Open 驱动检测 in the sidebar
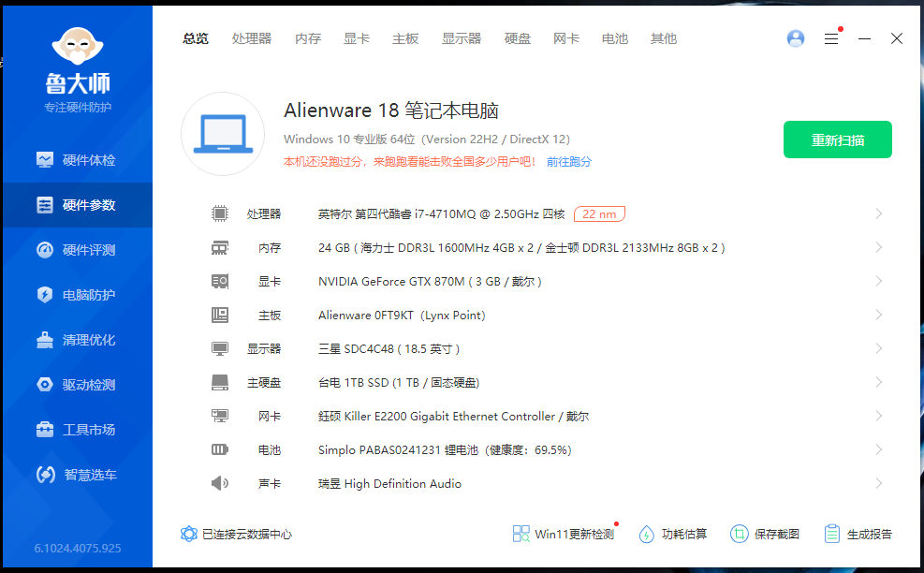The width and height of the screenshot is (924, 573). pos(77,385)
